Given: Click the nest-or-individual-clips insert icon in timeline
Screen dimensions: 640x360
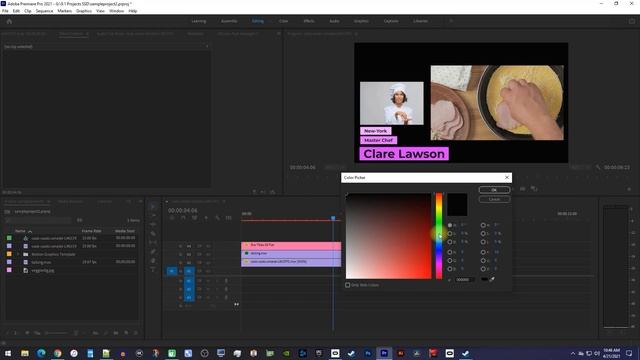Looking at the screenshot, I should pos(171,218).
